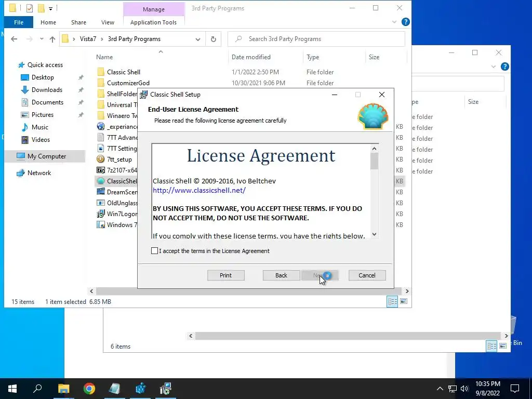Open the classicshell.net hyperlink

click(x=199, y=190)
